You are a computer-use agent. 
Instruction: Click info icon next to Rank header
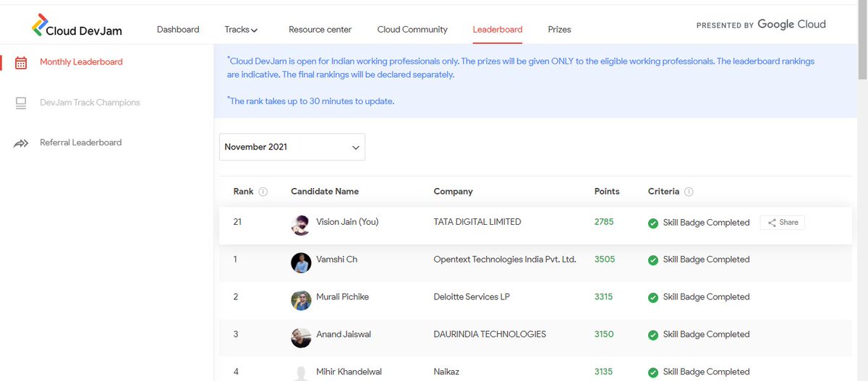(x=263, y=192)
